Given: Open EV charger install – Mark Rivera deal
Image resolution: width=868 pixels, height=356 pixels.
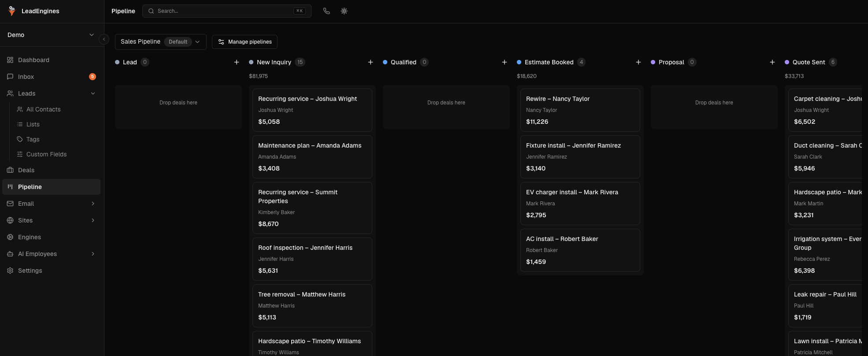Looking at the screenshot, I should [x=580, y=204].
